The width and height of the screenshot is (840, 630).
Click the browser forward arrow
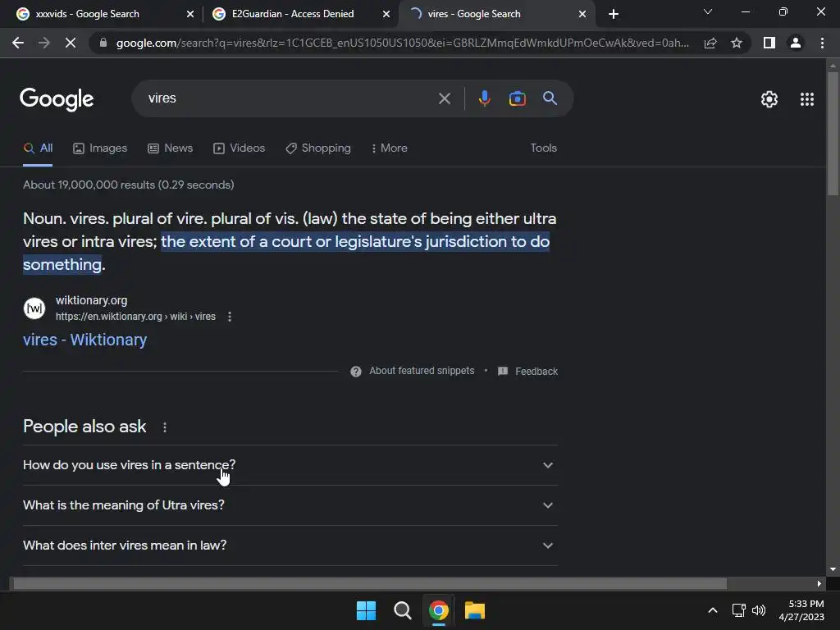click(x=44, y=43)
